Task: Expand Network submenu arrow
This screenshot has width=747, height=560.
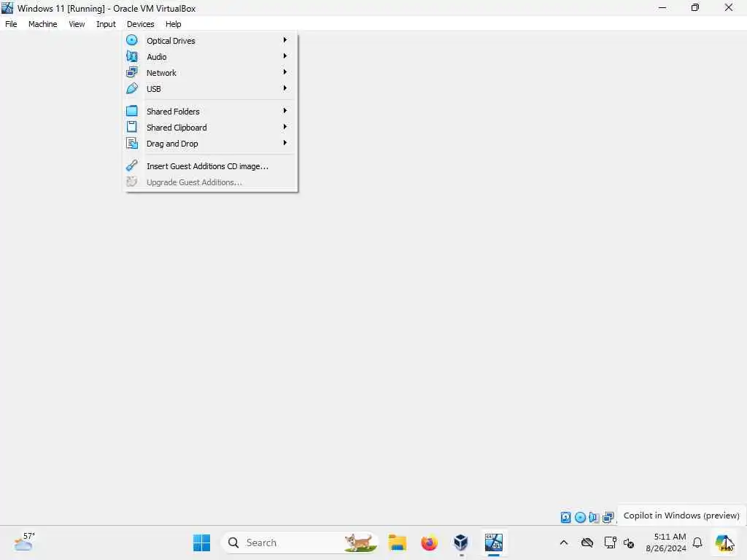Action: pos(285,72)
